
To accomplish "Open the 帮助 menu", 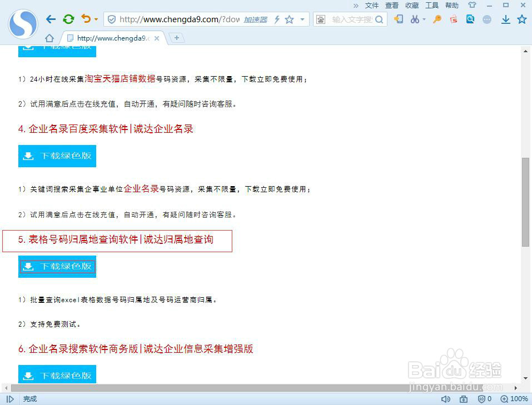I will coord(452,6).
